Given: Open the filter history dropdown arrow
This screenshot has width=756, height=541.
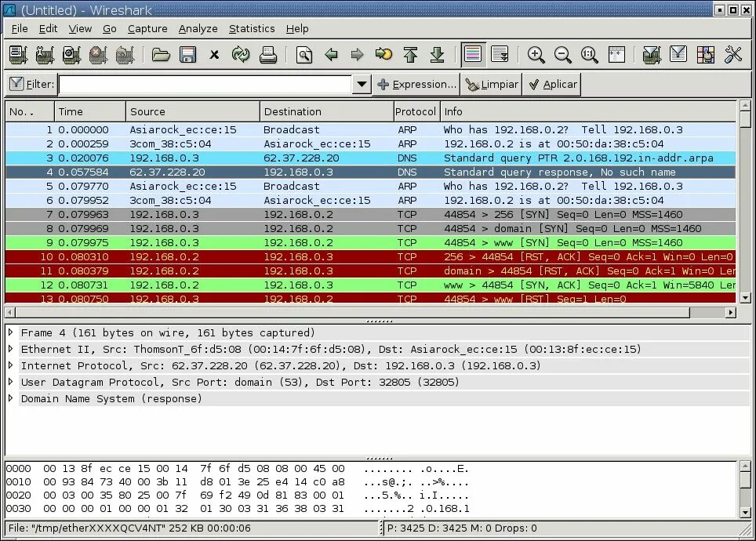Looking at the screenshot, I should [x=362, y=85].
